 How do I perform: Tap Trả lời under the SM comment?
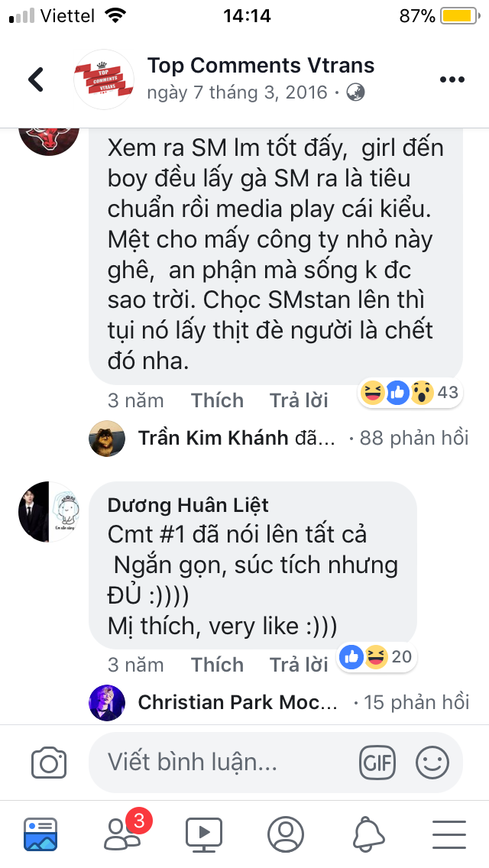click(x=299, y=400)
